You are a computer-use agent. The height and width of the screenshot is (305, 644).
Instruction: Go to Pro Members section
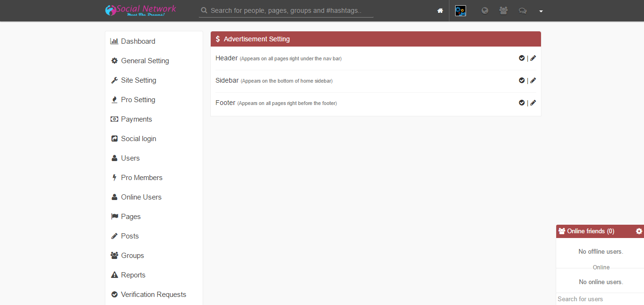[141, 178]
